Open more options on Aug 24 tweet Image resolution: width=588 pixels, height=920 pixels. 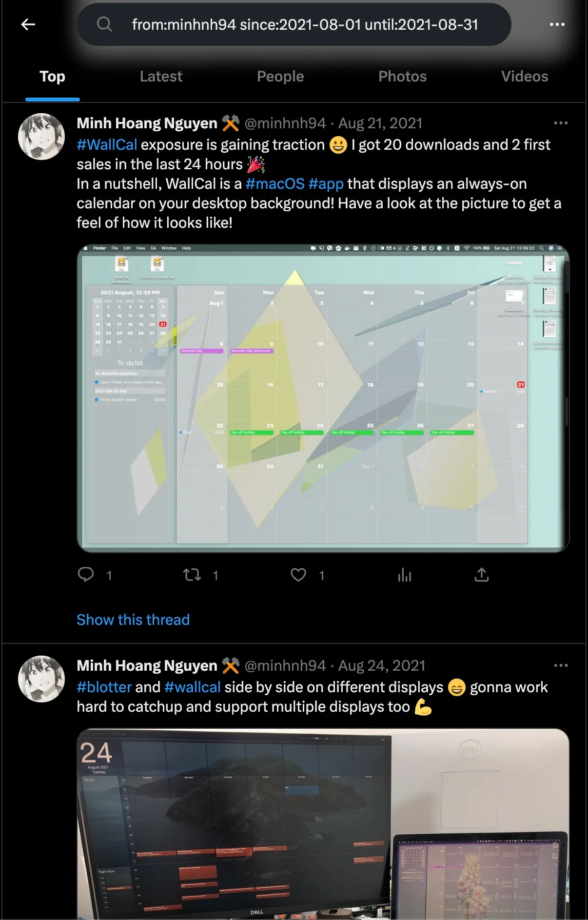click(561, 665)
